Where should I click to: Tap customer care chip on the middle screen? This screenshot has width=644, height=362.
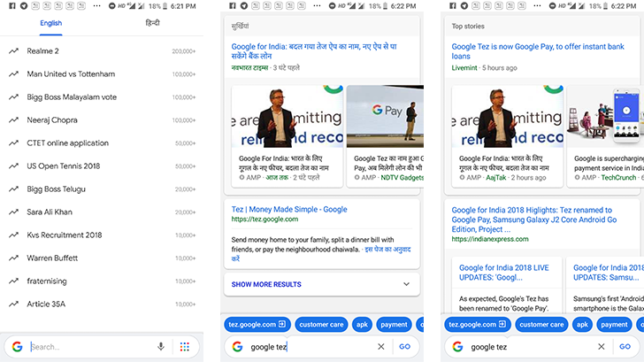click(x=321, y=324)
